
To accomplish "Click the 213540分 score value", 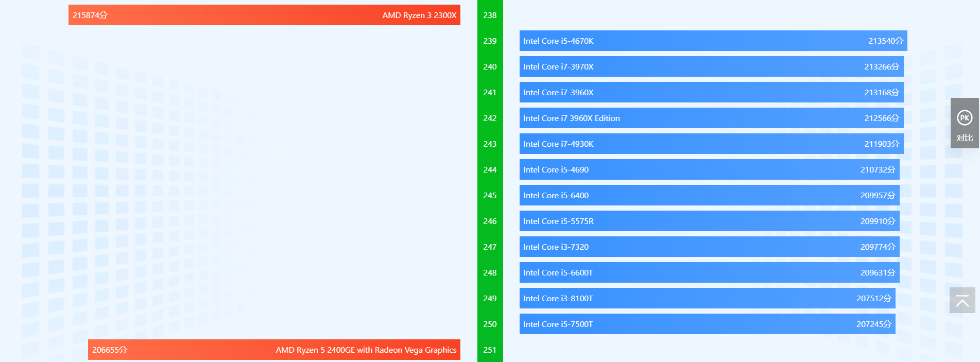I will click(x=886, y=41).
